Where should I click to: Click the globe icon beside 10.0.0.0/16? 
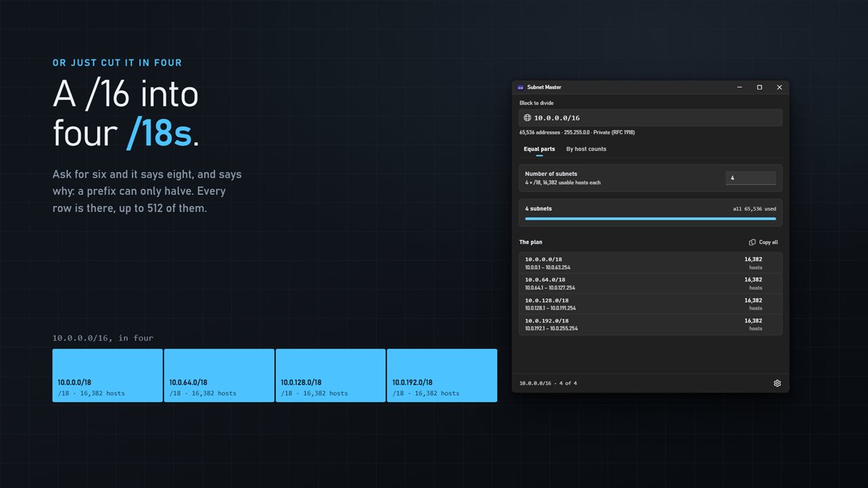528,118
